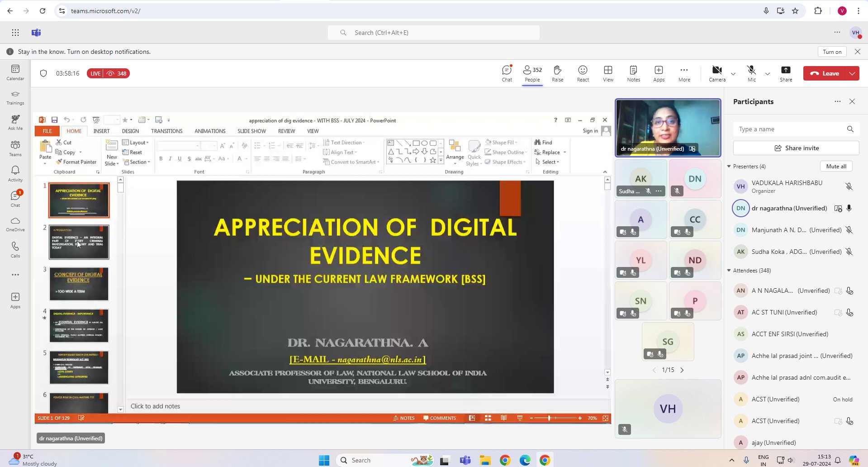Open the People participants list
The height and width of the screenshot is (467, 868).
tap(532, 73)
